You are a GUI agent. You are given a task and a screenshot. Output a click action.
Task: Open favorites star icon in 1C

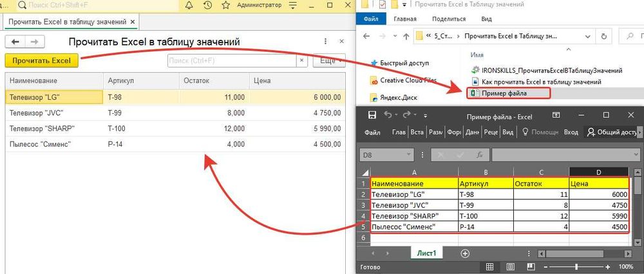coord(225,5)
